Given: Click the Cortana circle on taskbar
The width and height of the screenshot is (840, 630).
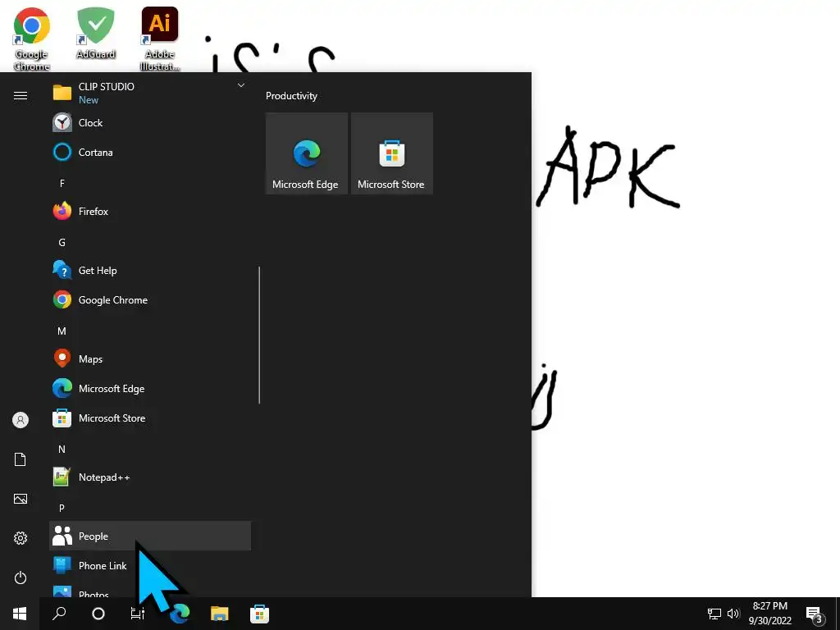Looking at the screenshot, I should coord(98,614).
